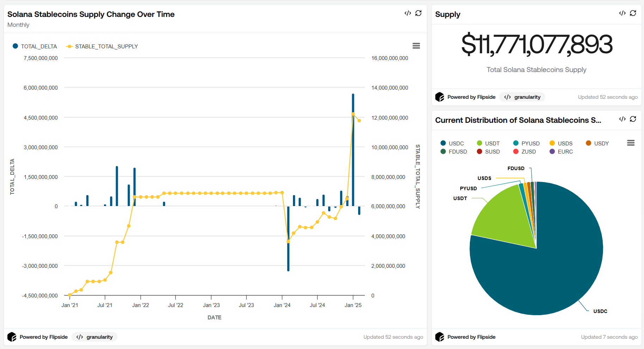Click the USDC legend color dot
Viewport: 644px width, 349px height.
443,143
